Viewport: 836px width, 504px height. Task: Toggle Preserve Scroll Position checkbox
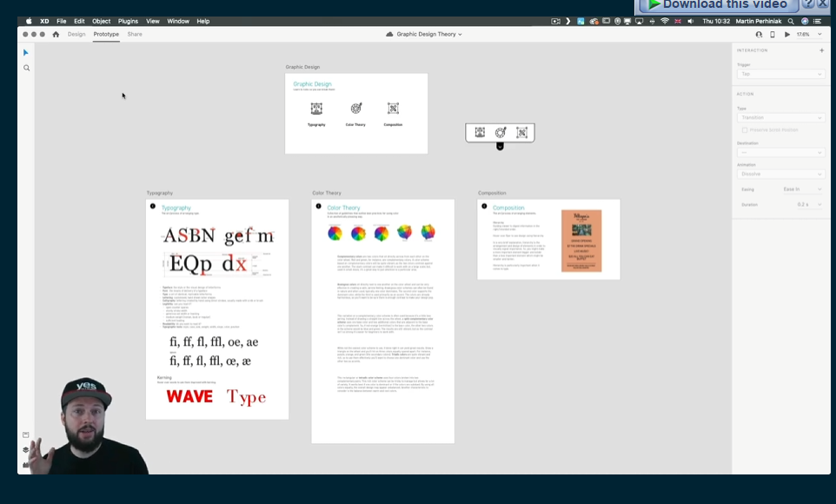(x=745, y=130)
